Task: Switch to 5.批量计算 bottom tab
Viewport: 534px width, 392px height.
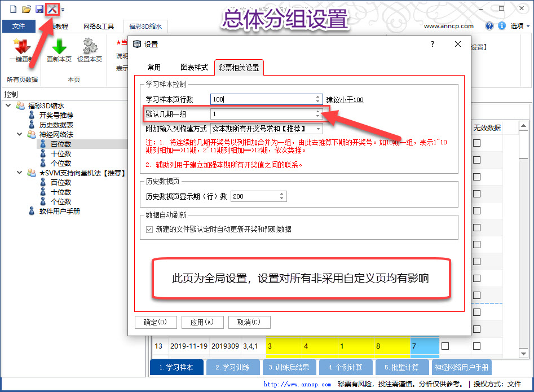Action: point(402,367)
